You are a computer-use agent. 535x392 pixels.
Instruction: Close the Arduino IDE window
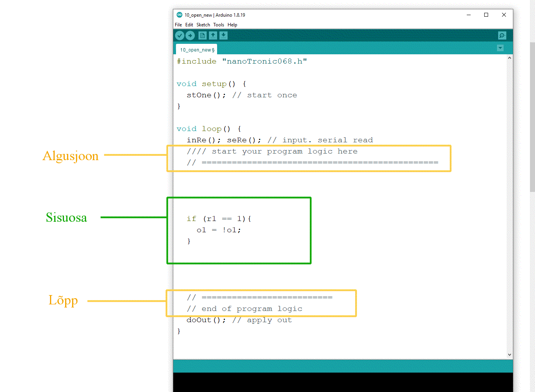tap(504, 15)
